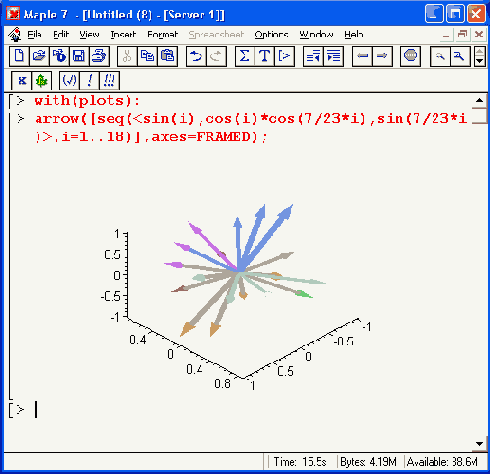Insert Maple input with the Sigma icon
Screen dimensions: 490x474
coord(245,56)
